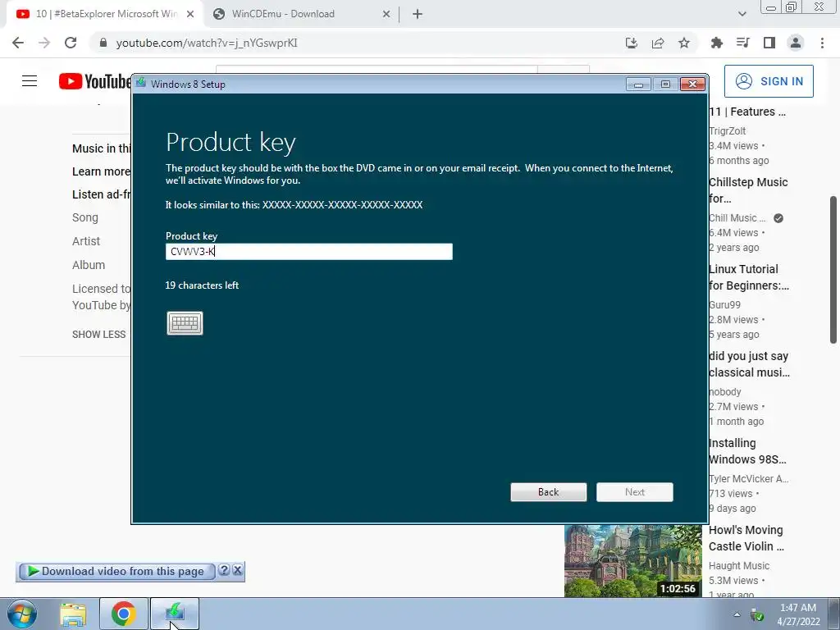Click the 'Album' label in description
Image resolution: width=840 pixels, height=630 pixels.
tap(89, 265)
